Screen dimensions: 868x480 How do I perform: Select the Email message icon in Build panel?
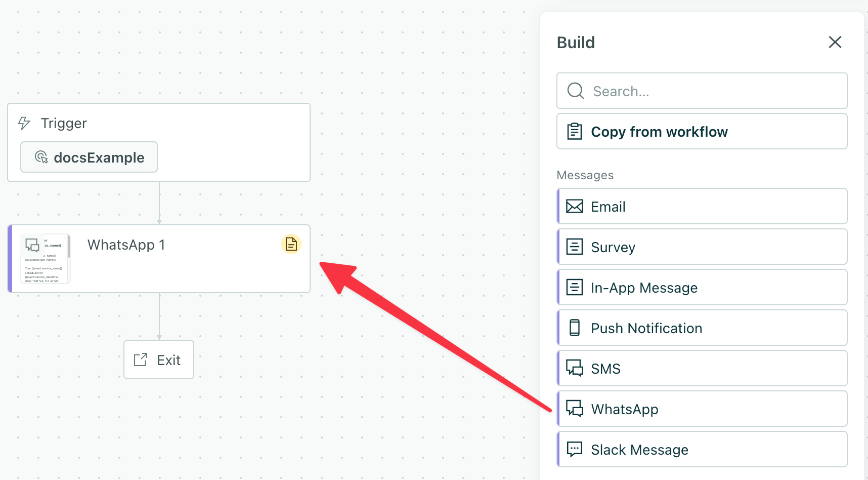coord(575,206)
